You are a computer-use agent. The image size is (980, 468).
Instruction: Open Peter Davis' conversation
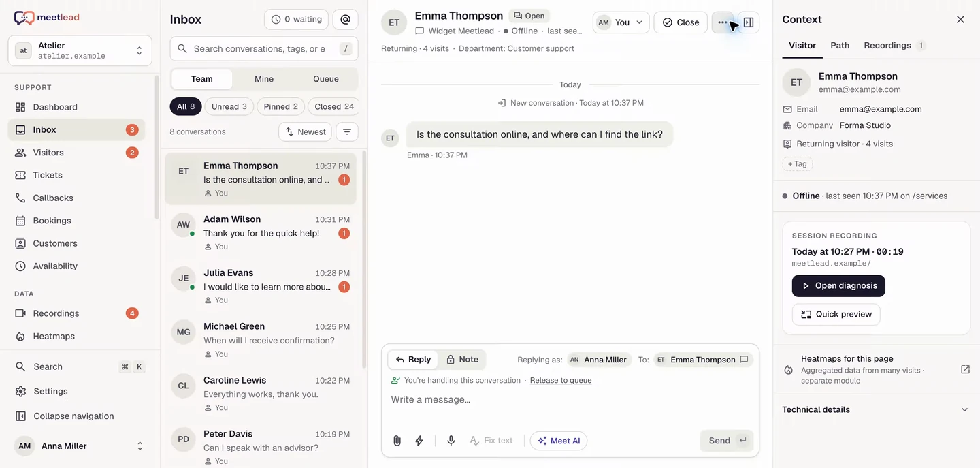pos(261,446)
